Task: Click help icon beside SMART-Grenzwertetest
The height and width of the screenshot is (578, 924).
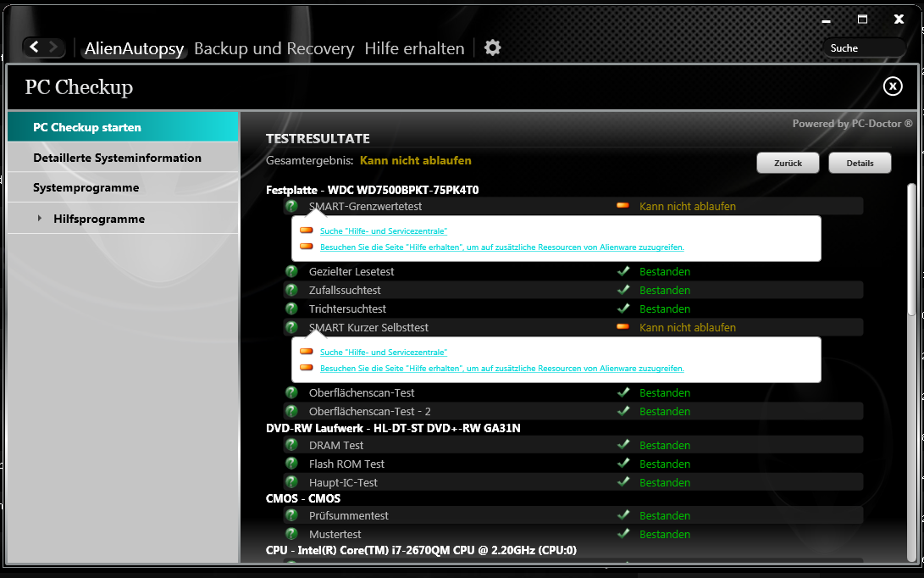Action: click(x=291, y=206)
